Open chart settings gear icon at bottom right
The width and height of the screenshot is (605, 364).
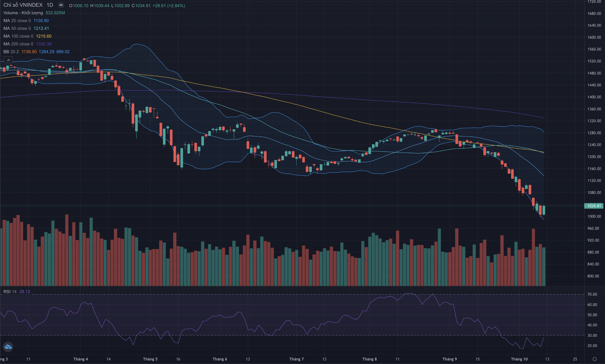point(594,359)
